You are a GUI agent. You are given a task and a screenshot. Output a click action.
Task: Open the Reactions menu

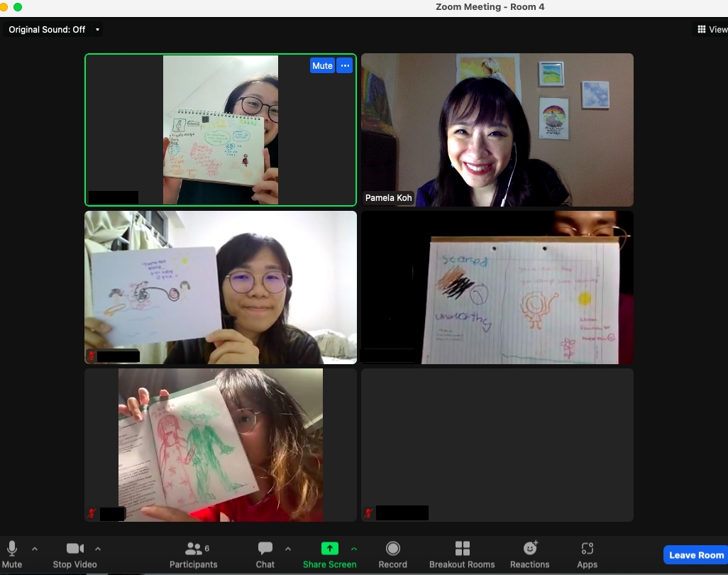pyautogui.click(x=529, y=549)
